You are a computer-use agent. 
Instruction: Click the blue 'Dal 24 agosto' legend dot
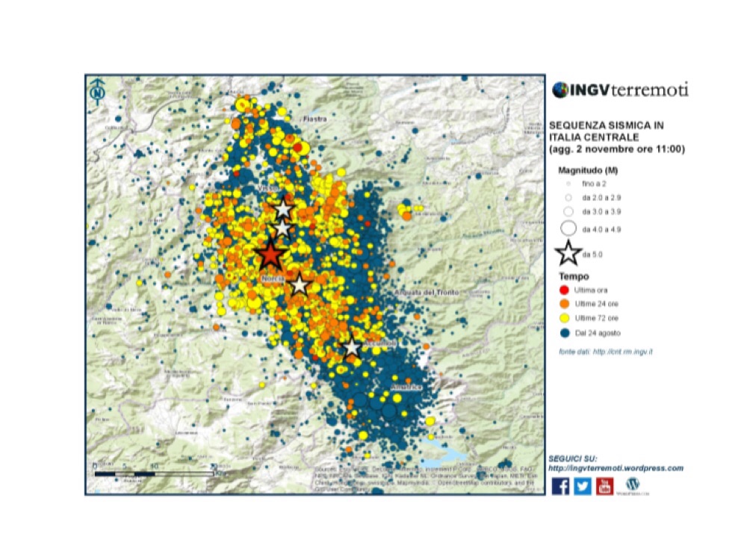coord(565,333)
